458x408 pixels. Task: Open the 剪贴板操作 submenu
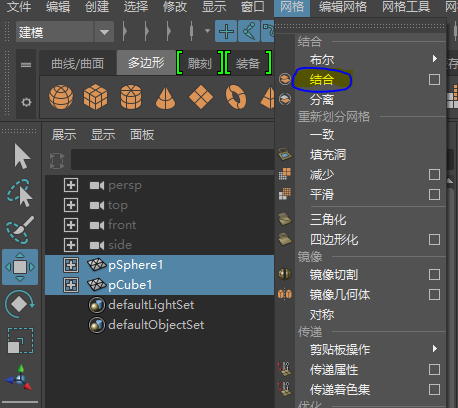point(371,349)
